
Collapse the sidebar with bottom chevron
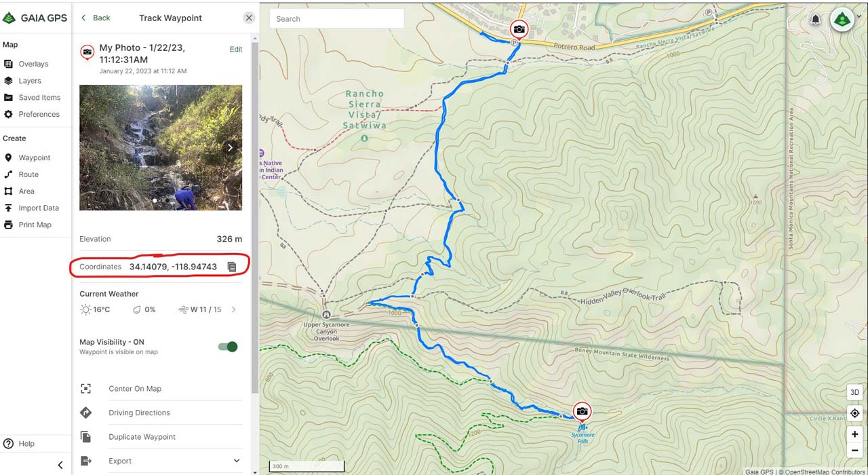click(60, 465)
